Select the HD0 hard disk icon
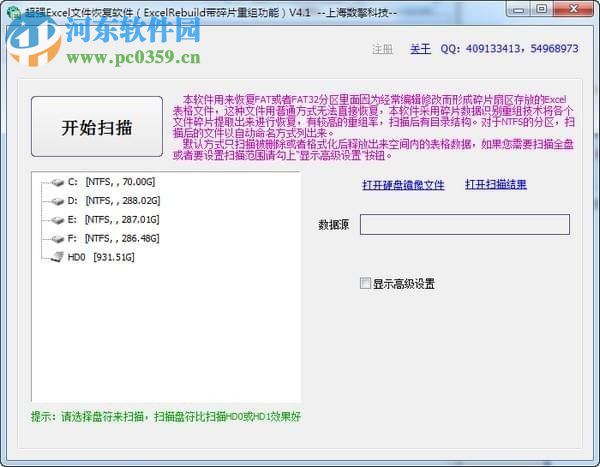This screenshot has height=467, width=600. [57, 257]
